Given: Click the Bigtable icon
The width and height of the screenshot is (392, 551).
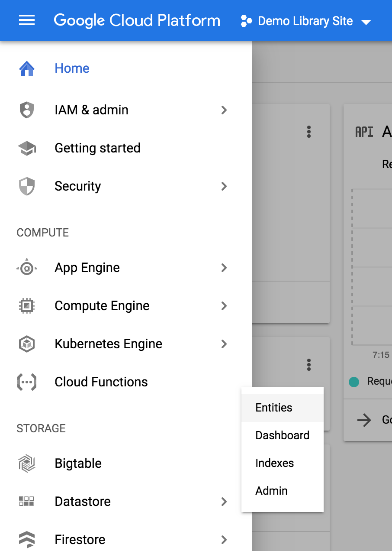Looking at the screenshot, I should pyautogui.click(x=27, y=463).
